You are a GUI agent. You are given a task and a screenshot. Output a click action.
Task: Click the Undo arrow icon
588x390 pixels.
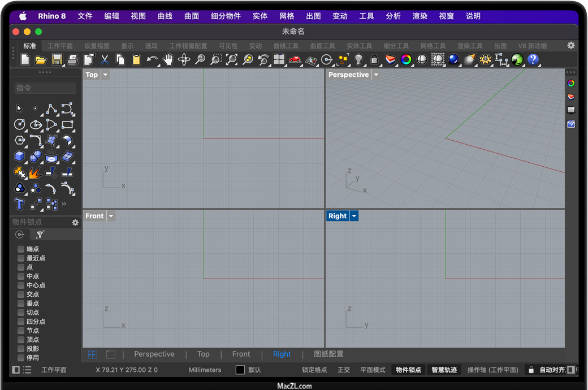[152, 59]
